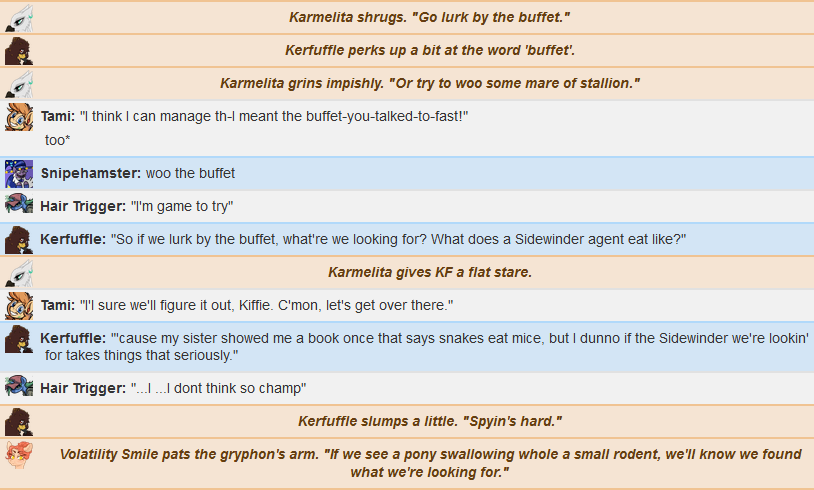
Task: Click Snipehamster's blue wizard avatar
Action: (x=19, y=174)
